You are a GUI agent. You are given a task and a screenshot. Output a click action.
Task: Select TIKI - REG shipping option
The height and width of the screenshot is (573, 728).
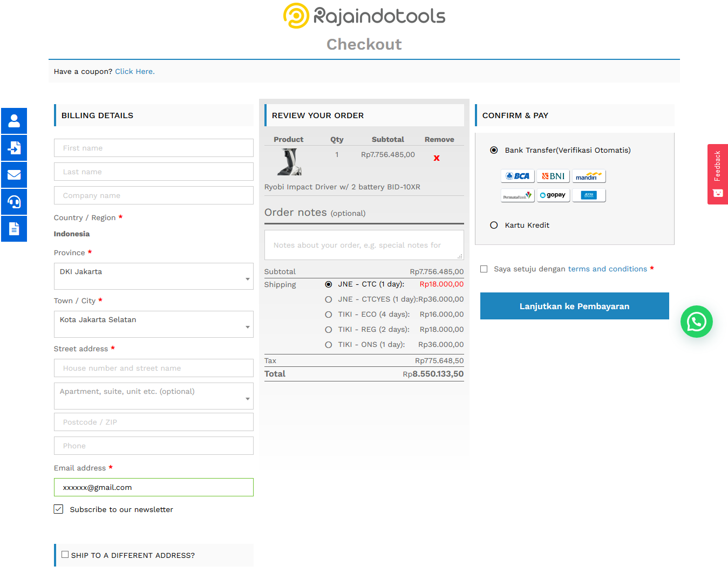point(328,330)
